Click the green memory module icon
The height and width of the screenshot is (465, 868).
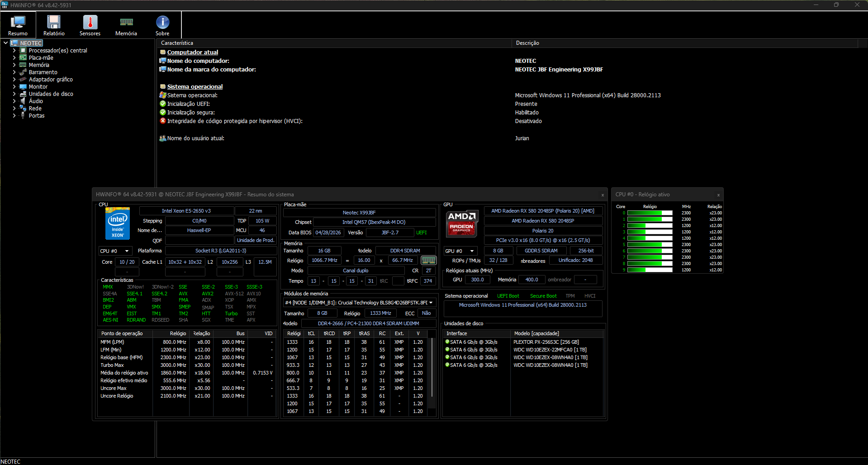[428, 260]
